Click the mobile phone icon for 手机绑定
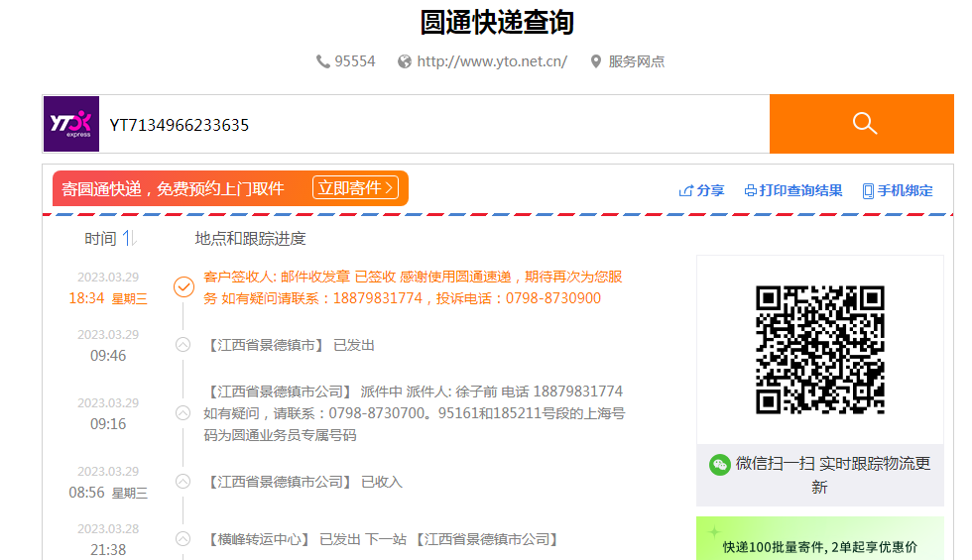The image size is (972, 560). (x=869, y=190)
